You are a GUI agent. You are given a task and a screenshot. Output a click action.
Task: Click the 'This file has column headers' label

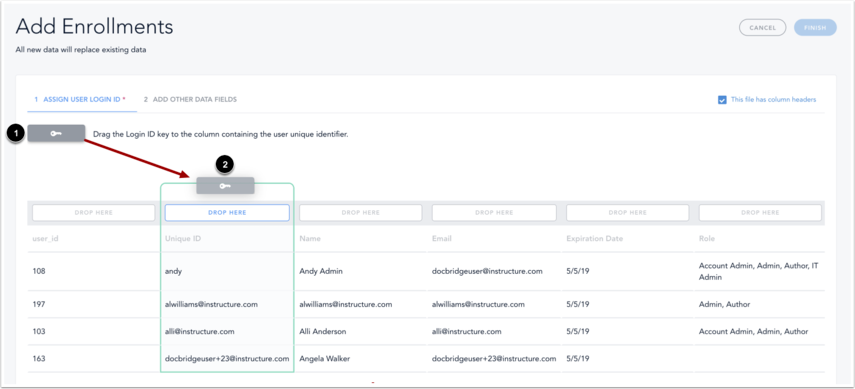pos(773,100)
